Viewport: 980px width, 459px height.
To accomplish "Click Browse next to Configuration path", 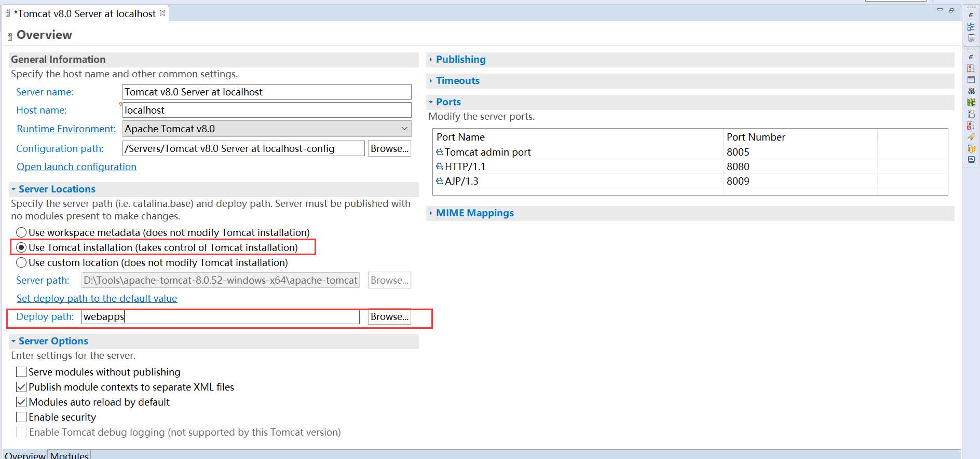I will coord(389,148).
